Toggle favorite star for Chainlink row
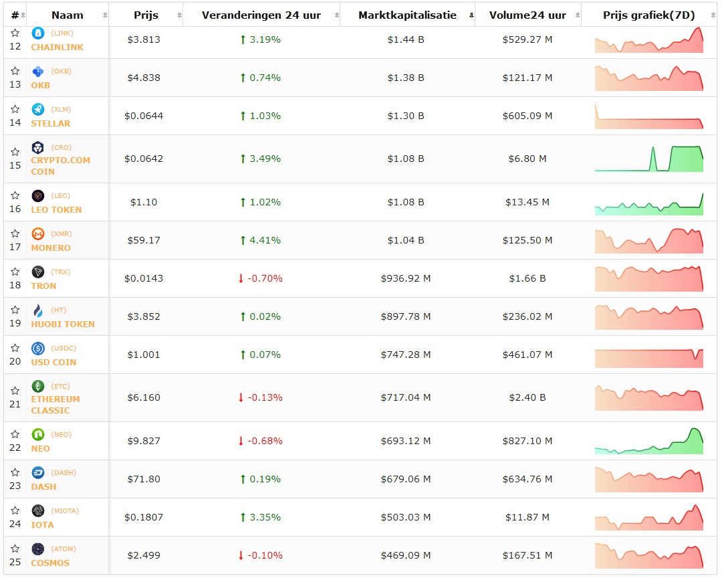The width and height of the screenshot is (728, 578). [15, 33]
